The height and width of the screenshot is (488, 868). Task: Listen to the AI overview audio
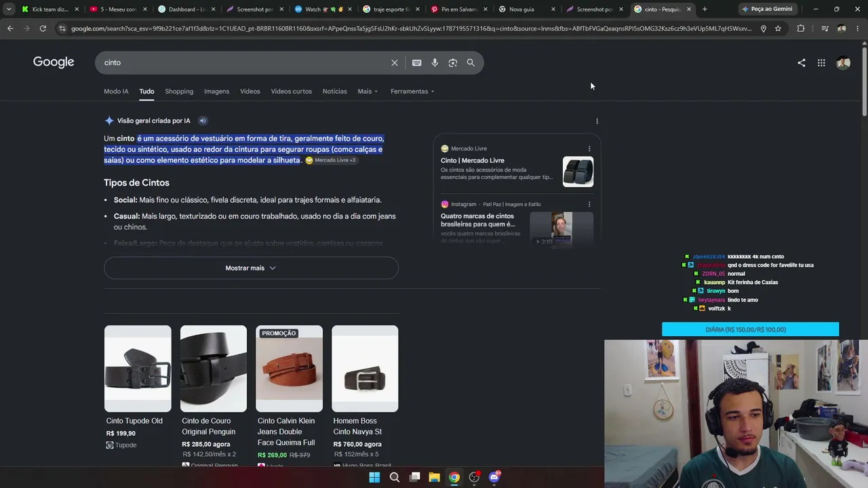pyautogui.click(x=202, y=121)
